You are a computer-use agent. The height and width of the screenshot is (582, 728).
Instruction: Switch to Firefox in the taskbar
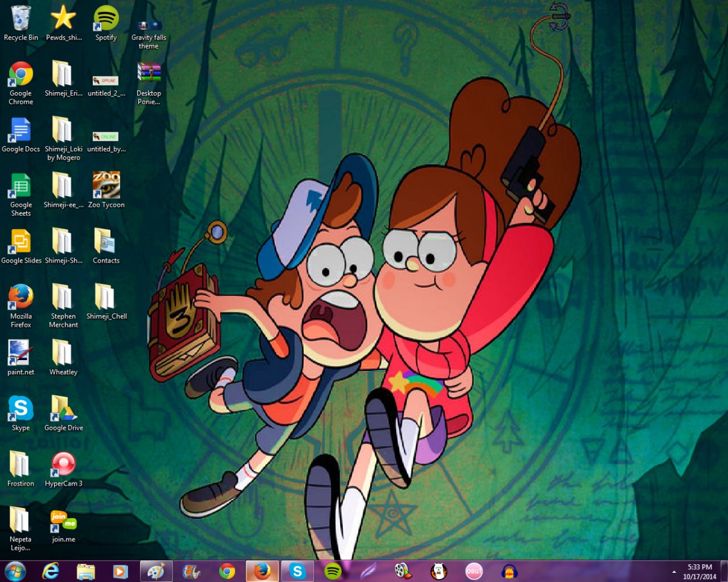pyautogui.click(x=262, y=571)
